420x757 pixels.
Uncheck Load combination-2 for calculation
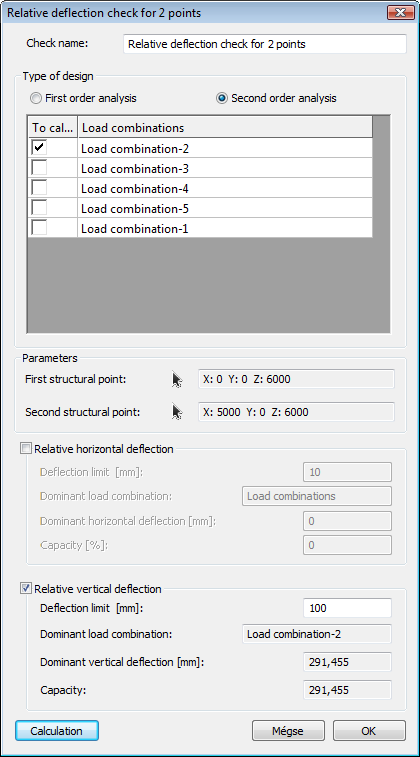pos(39,148)
